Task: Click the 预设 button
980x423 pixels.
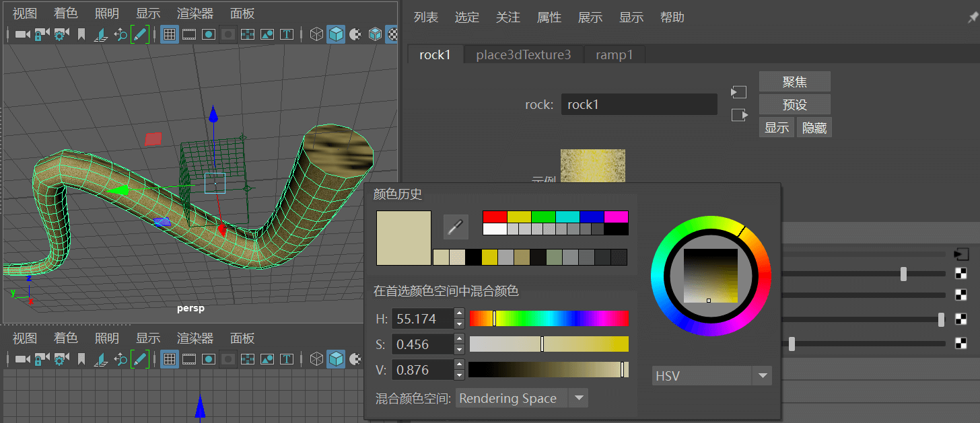Action: coord(794,105)
